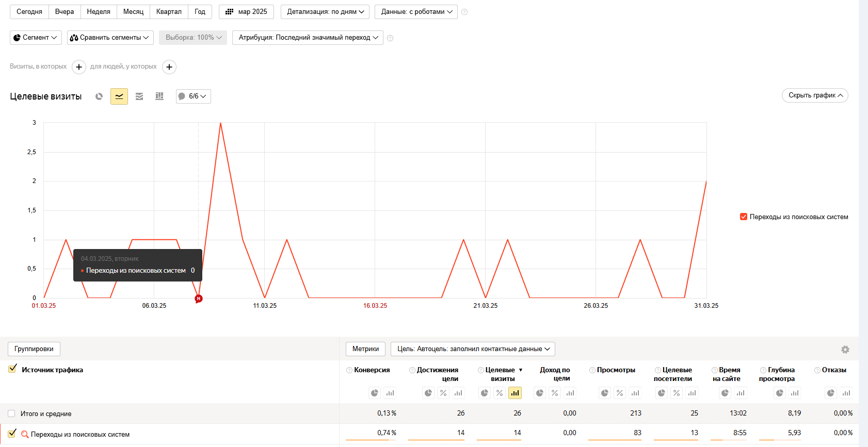This screenshot has height=447, width=868.
Task: Open the Сегмент dropdown
Action: tap(36, 38)
